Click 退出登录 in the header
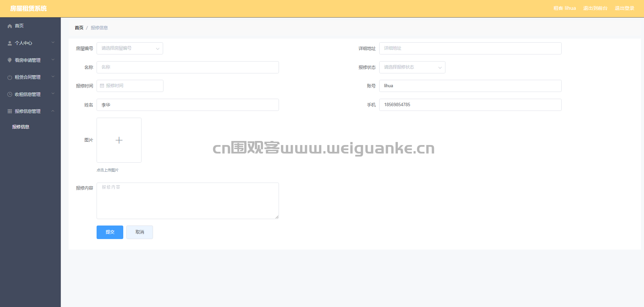This screenshot has width=644, height=307. click(624, 8)
